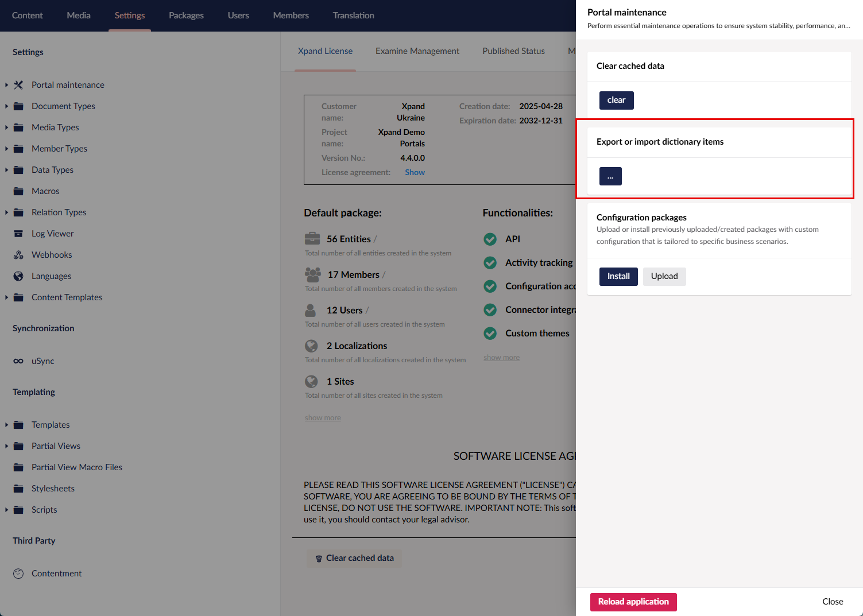Expand the Content Templates folder arrow
Screen dimensions: 863x616
click(6, 297)
